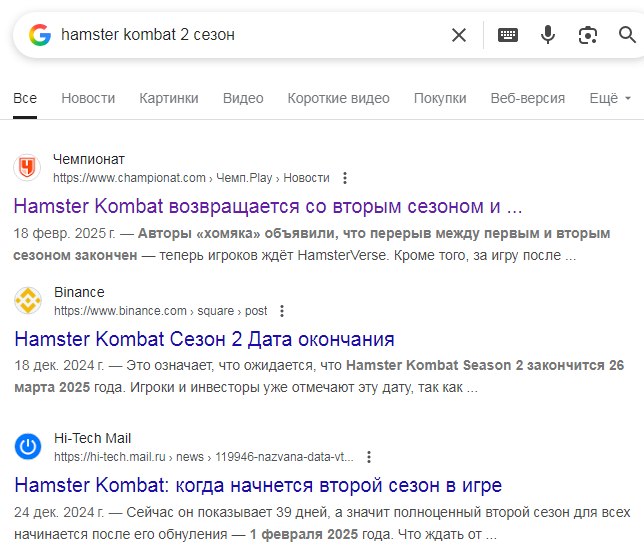Click the binance.com square post URL
The height and width of the screenshot is (545, 644).
pos(161,311)
